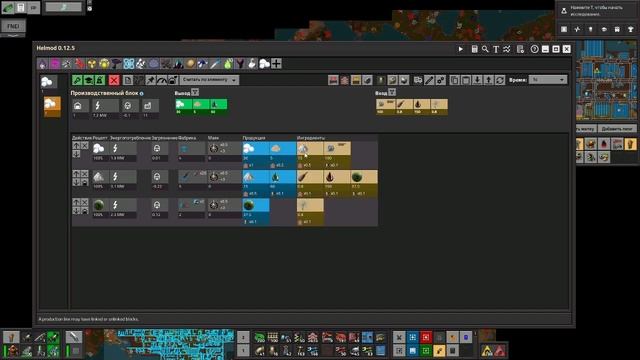The height and width of the screenshot is (360, 640).
Task: Click the pencil edit icon in right toolbar
Action: point(429,80)
